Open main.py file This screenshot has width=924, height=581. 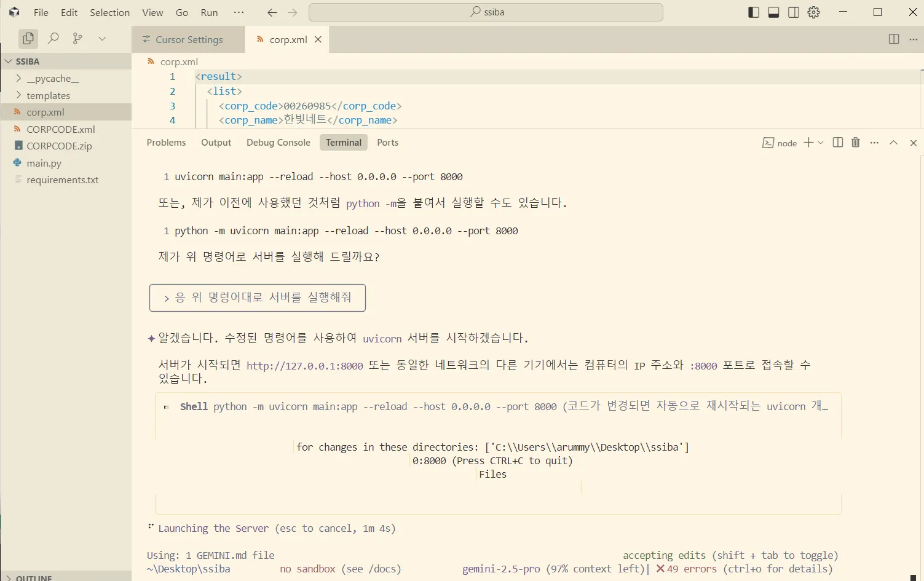pyautogui.click(x=66, y=163)
